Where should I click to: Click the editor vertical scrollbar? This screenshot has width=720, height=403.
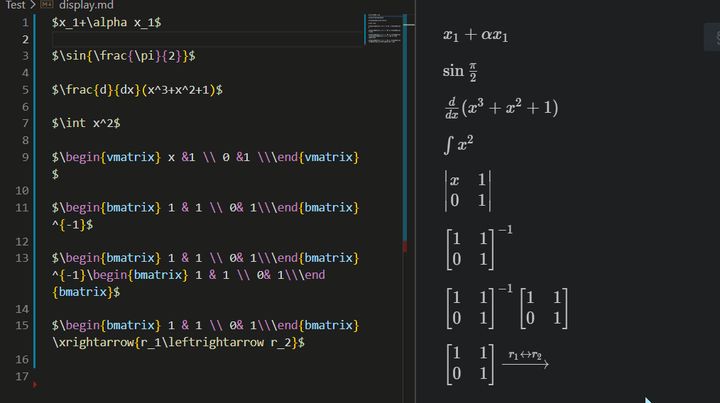tap(405, 129)
